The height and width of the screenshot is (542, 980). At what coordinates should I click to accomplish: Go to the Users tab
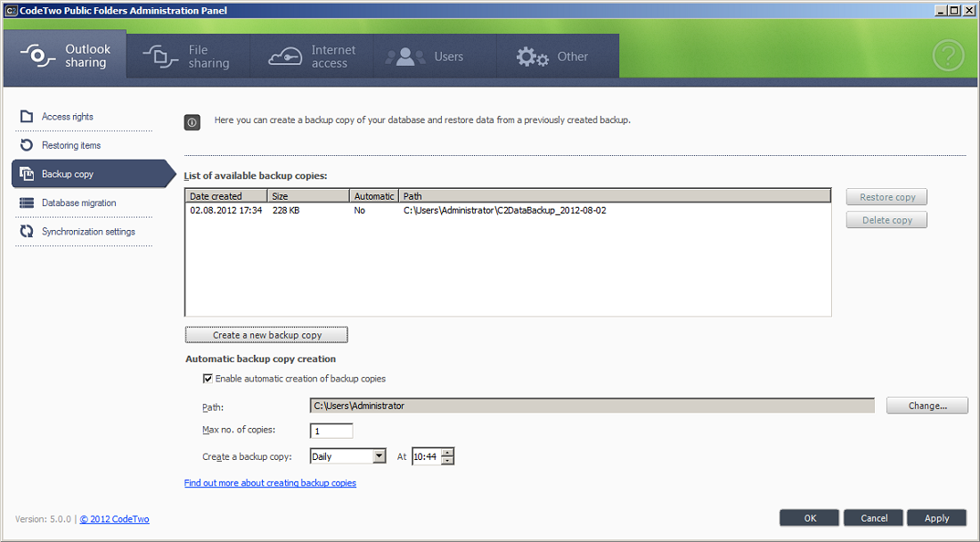[x=435, y=56]
